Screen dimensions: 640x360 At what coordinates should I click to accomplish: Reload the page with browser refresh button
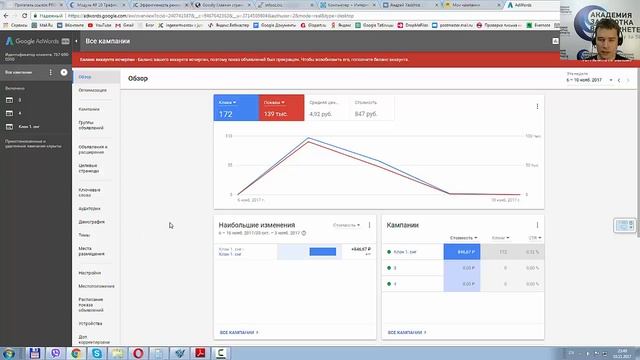click(x=24, y=16)
